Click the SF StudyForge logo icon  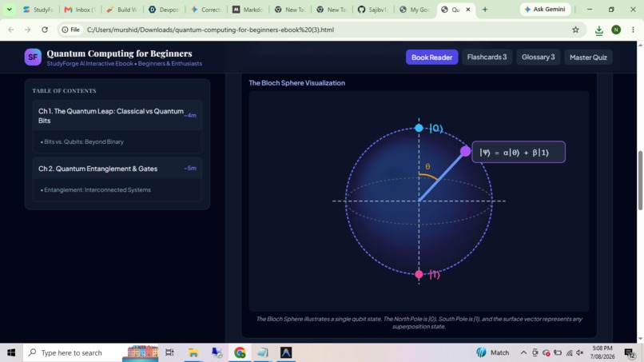click(x=33, y=57)
